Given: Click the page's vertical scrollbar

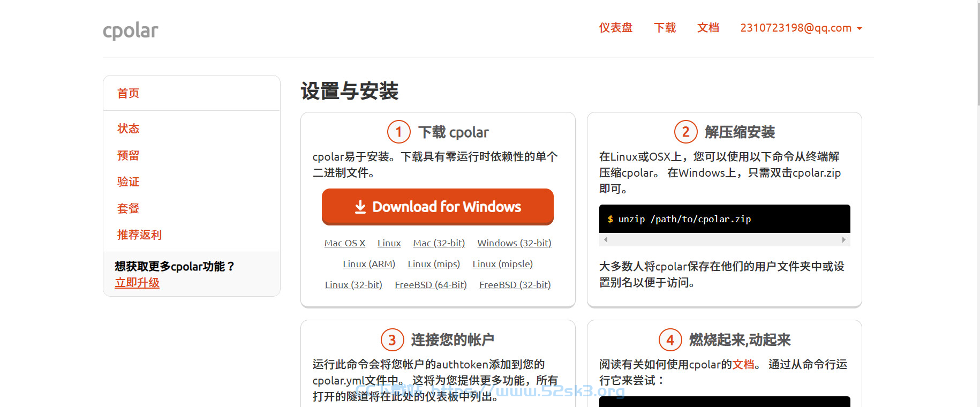Looking at the screenshot, I should 978,54.
